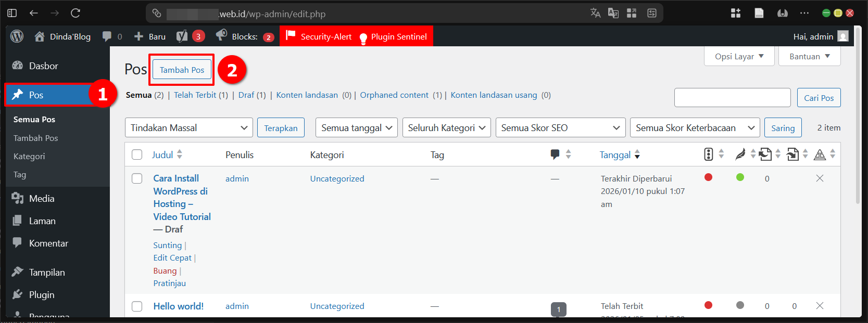Click the Baru new content item
This screenshot has width=868, height=323.
(x=150, y=36)
